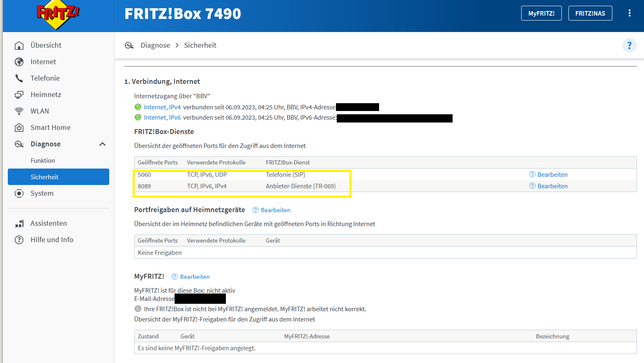Click the blue help question mark button
The image size is (644, 363).
pyautogui.click(x=629, y=45)
